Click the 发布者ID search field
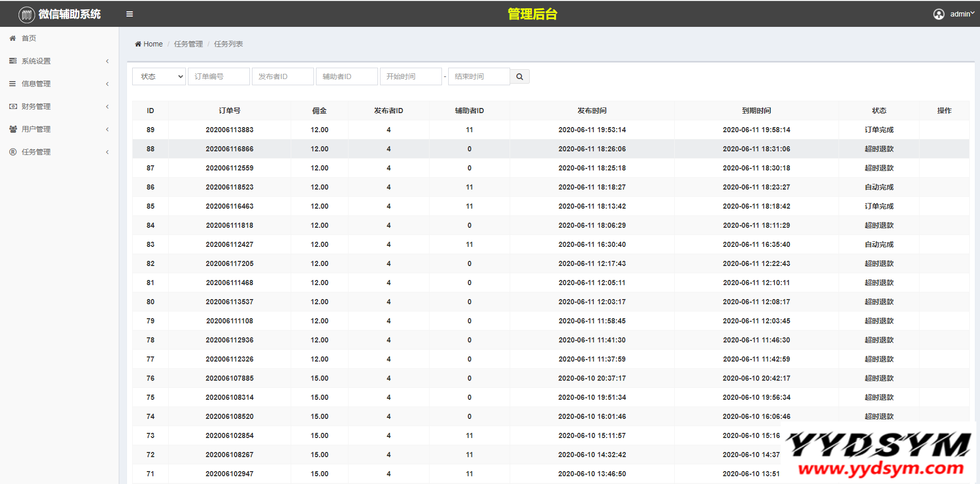 click(282, 76)
